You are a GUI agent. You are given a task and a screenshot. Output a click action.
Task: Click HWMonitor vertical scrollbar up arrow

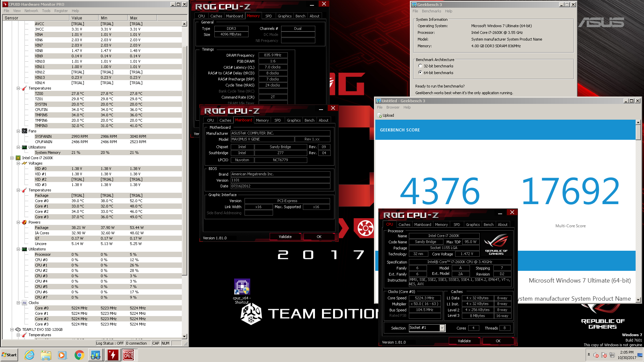pos(184,24)
